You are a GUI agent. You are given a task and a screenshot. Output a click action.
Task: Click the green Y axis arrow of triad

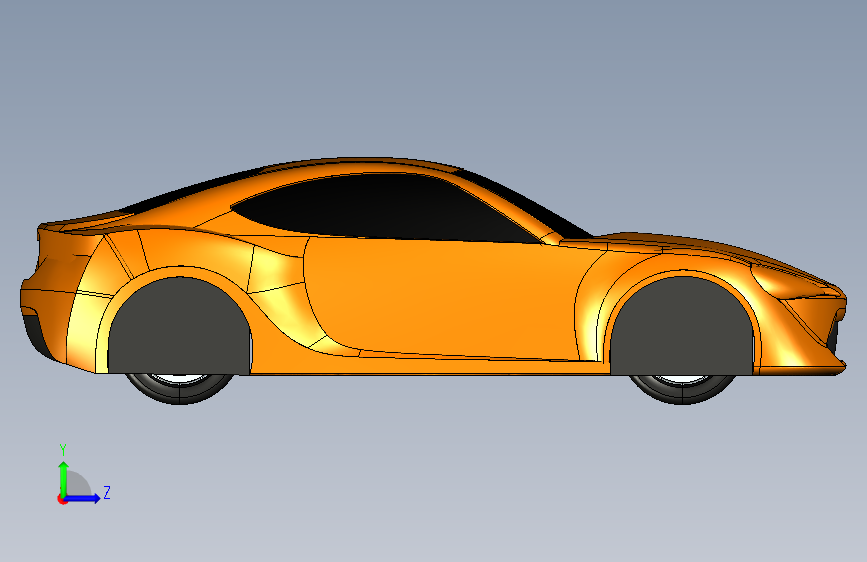point(64,478)
